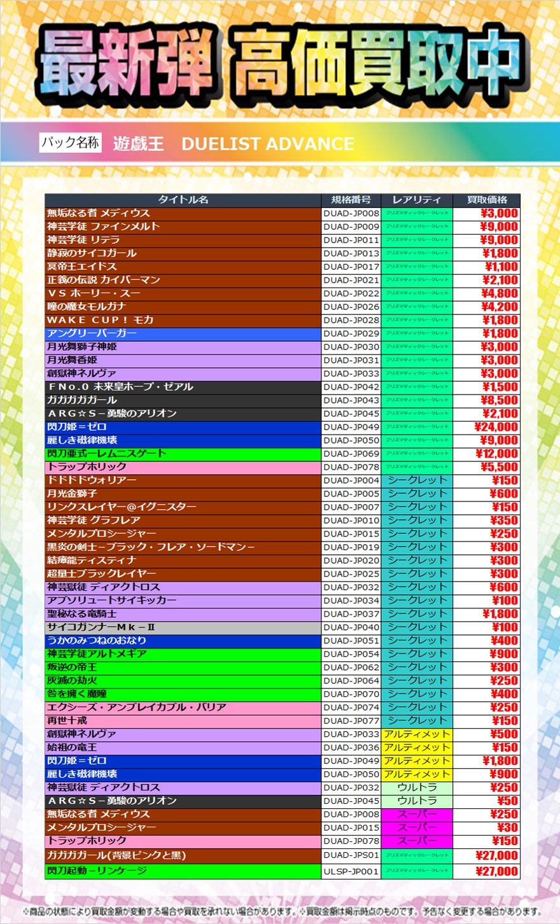The width and height of the screenshot is (560, 924).
Task: Click code DUAD-JP036
Action: pos(351,748)
